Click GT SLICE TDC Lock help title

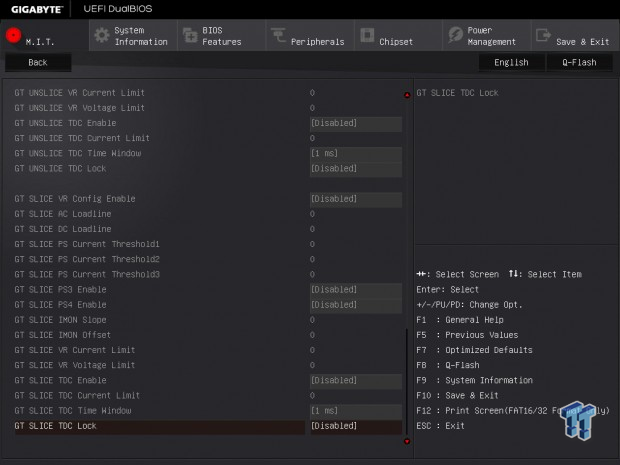457,93
